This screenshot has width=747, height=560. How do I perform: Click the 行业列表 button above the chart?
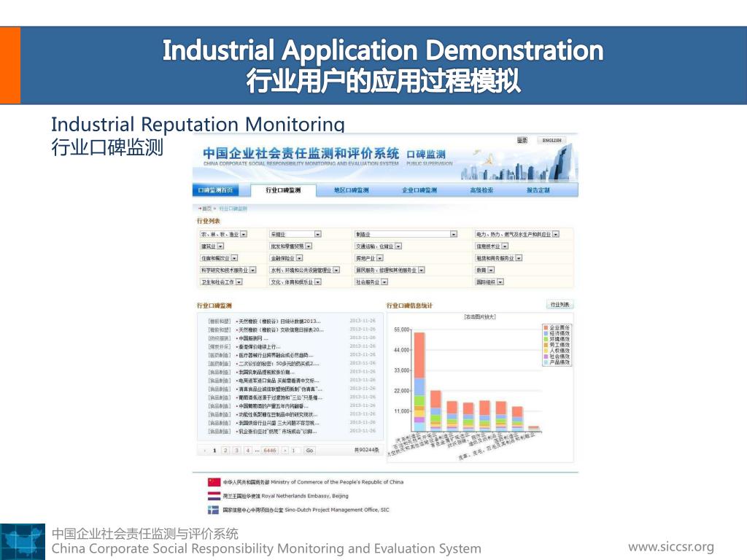tap(560, 304)
